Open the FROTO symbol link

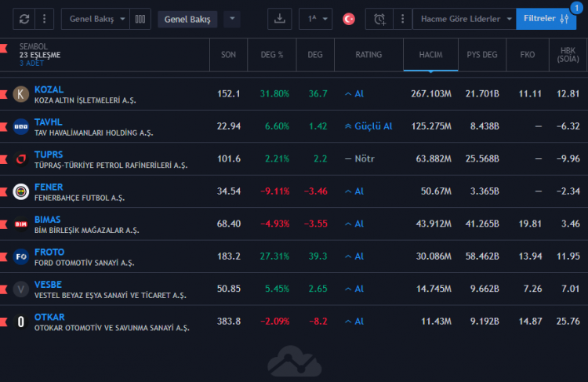coord(49,252)
